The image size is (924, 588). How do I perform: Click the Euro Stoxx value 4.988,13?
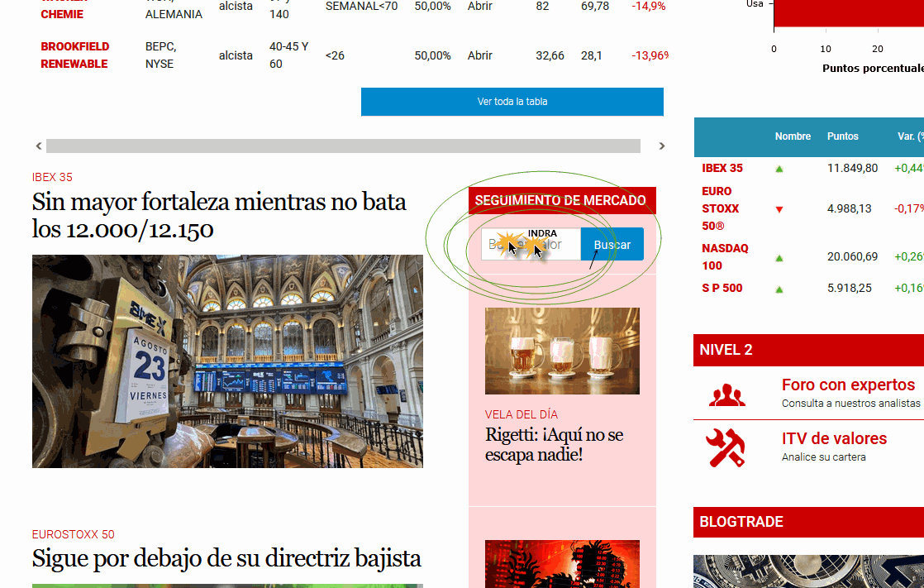849,208
